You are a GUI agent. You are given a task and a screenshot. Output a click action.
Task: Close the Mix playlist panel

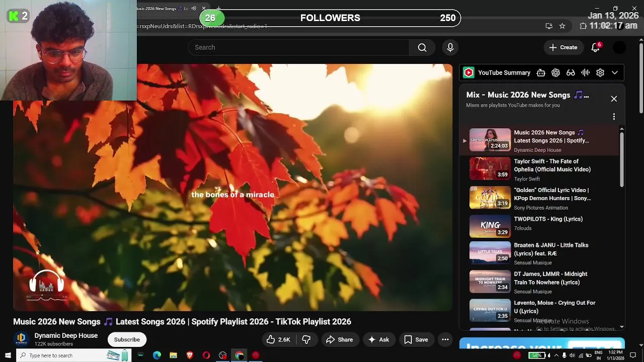pos(614,99)
